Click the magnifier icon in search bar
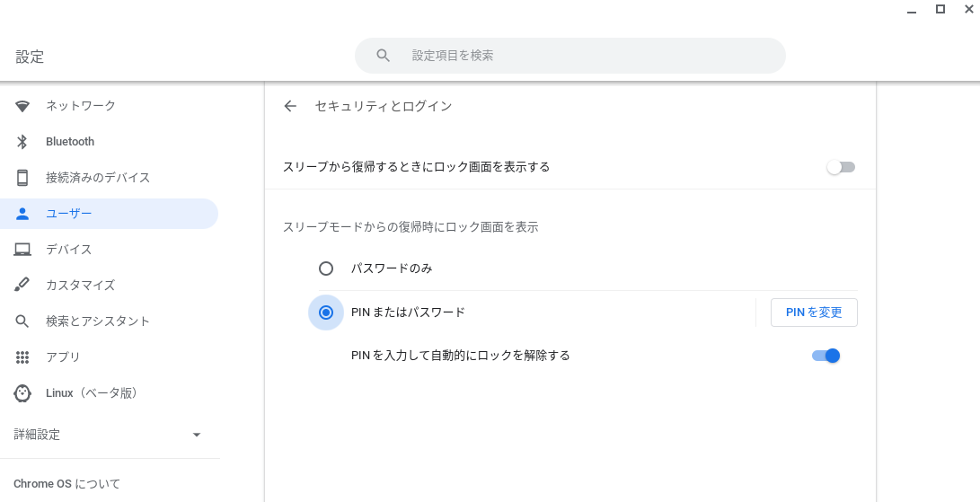The height and width of the screenshot is (502, 980). 384,56
